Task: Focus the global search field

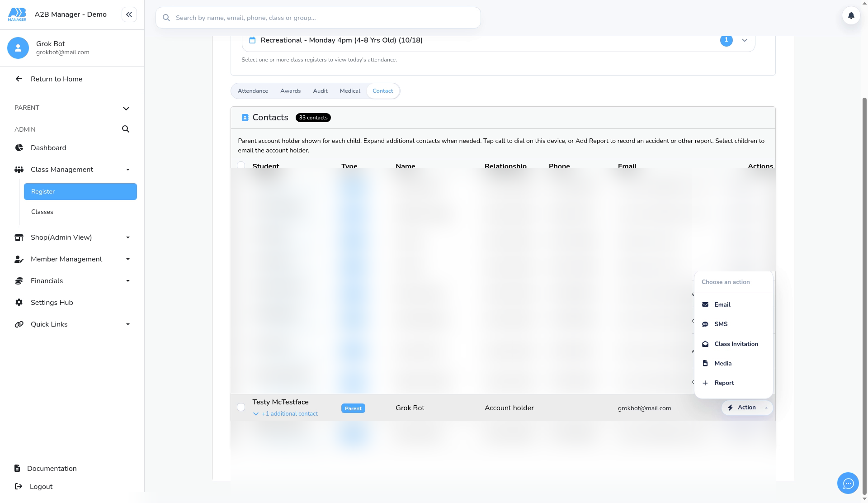Action: 318,18
